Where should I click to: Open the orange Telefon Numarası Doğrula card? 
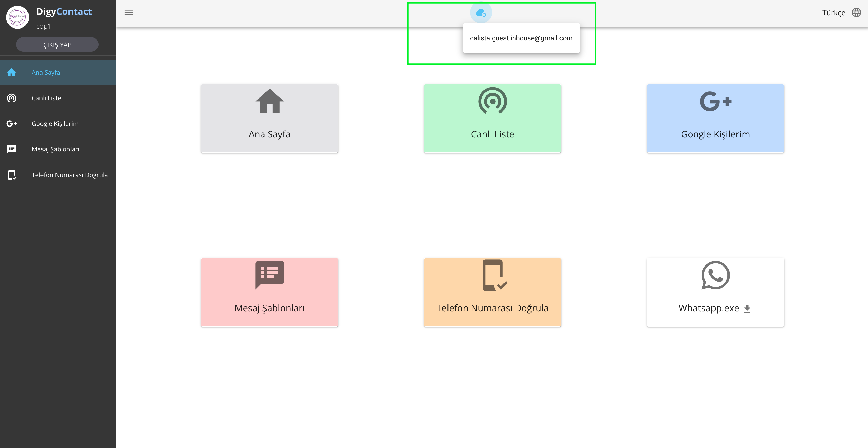(x=492, y=292)
